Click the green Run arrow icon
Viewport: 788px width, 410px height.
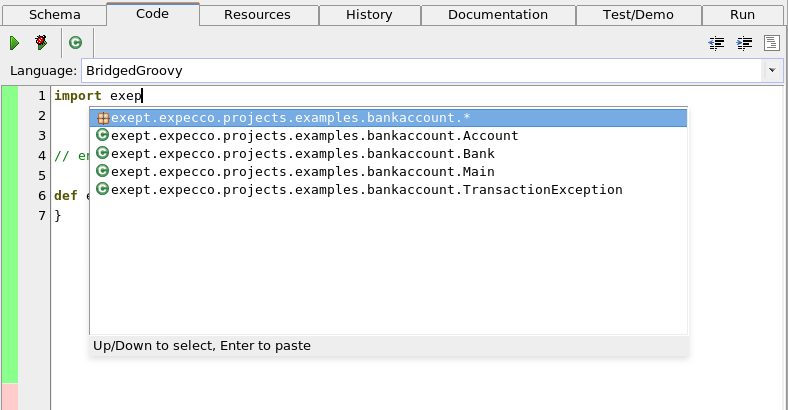coord(14,43)
